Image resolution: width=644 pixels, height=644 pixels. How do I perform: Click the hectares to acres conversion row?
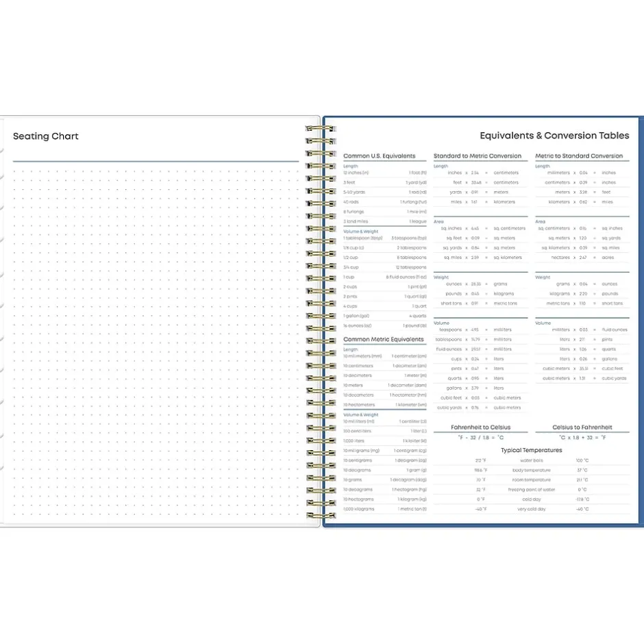tap(582, 258)
